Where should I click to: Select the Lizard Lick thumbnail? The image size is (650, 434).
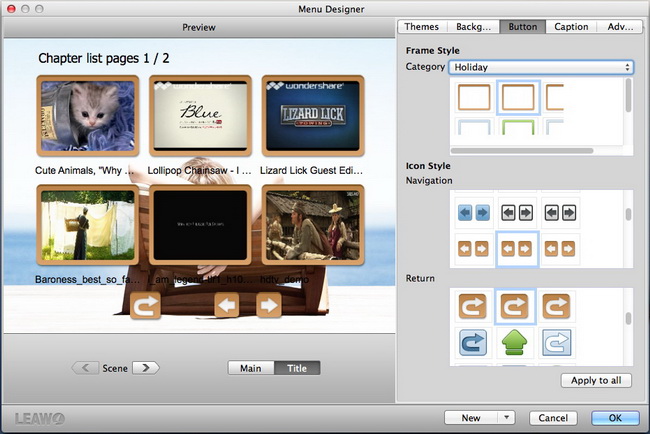[x=313, y=116]
